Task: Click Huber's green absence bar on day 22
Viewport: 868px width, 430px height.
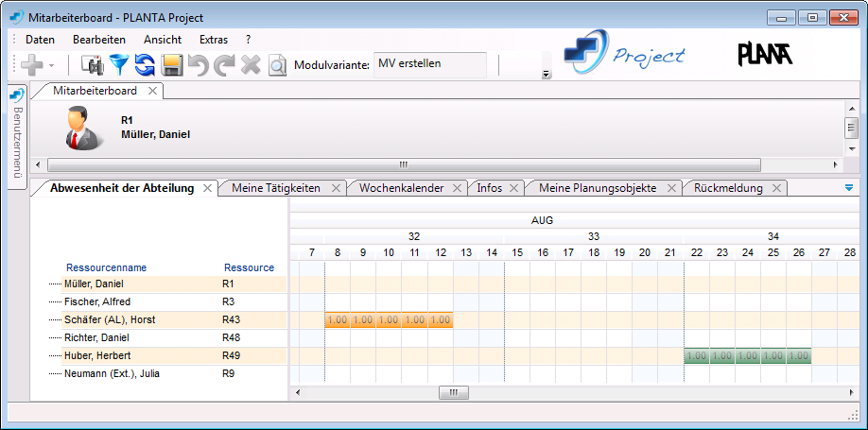Action: tap(697, 356)
